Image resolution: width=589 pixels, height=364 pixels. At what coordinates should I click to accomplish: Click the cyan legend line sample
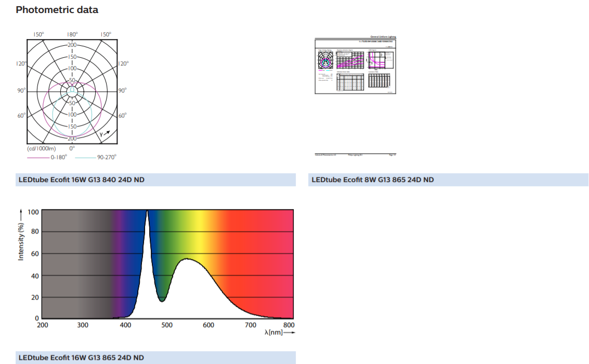(x=85, y=158)
